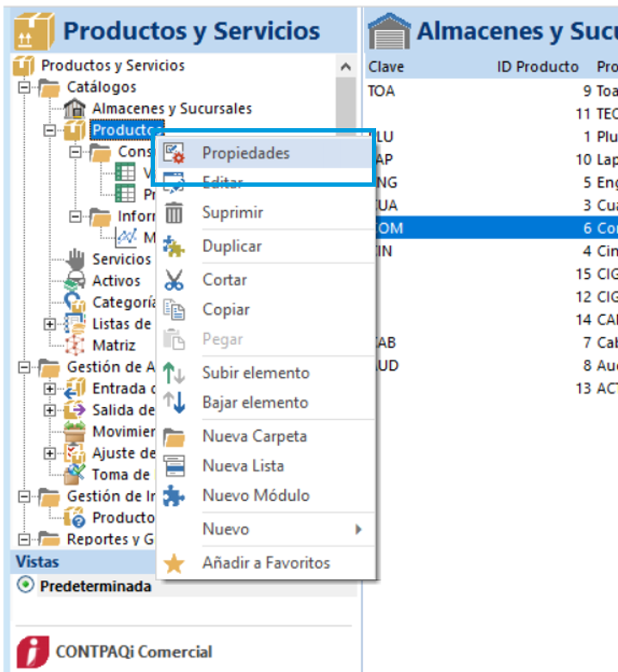Collapse the Gestión de A folder
Image resolution: width=618 pixels, height=672 pixels.
click(24, 367)
